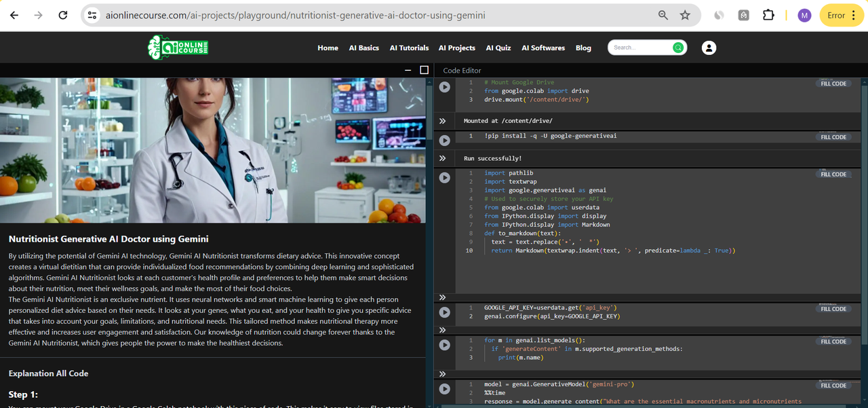Click the AI Online Course logo

(x=178, y=48)
